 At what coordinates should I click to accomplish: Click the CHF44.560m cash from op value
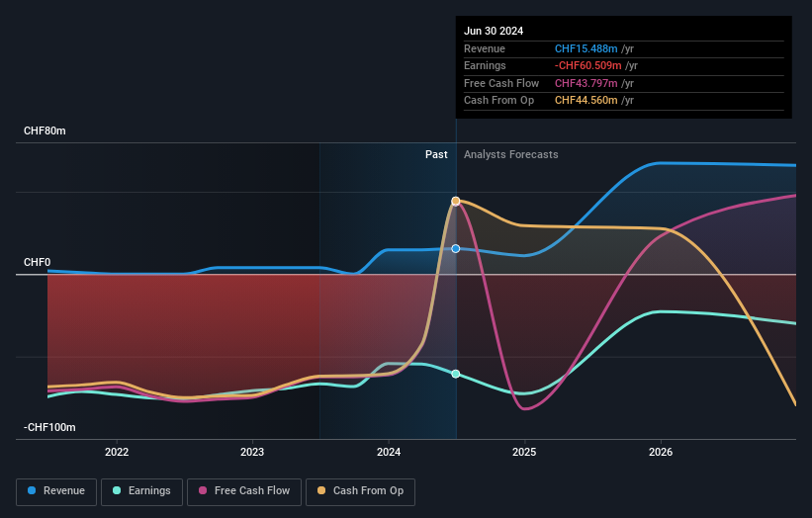click(586, 101)
